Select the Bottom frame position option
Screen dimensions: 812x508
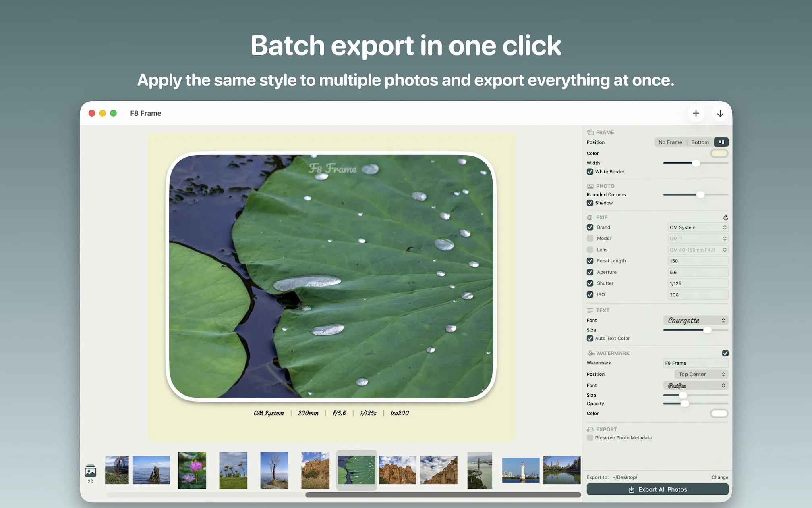pos(700,142)
